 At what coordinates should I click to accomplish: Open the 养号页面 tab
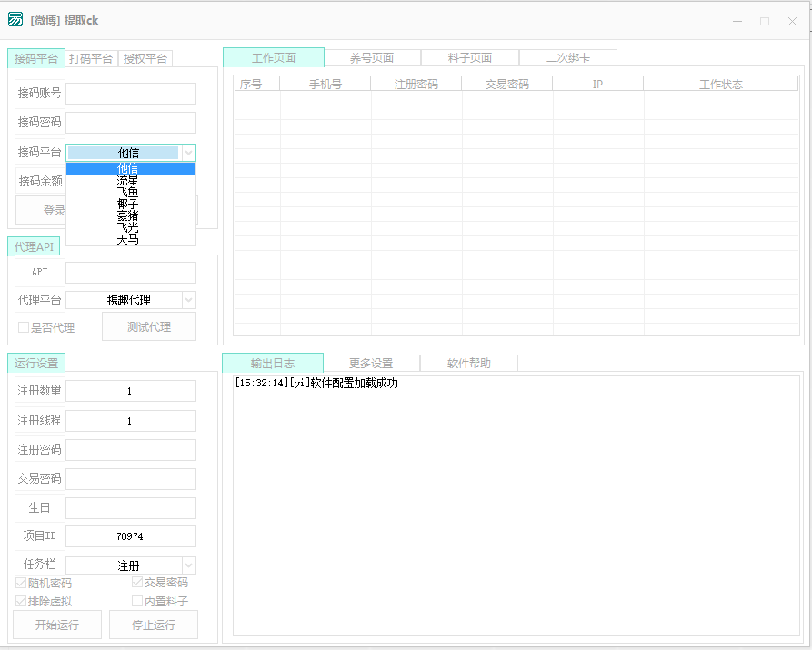point(372,57)
